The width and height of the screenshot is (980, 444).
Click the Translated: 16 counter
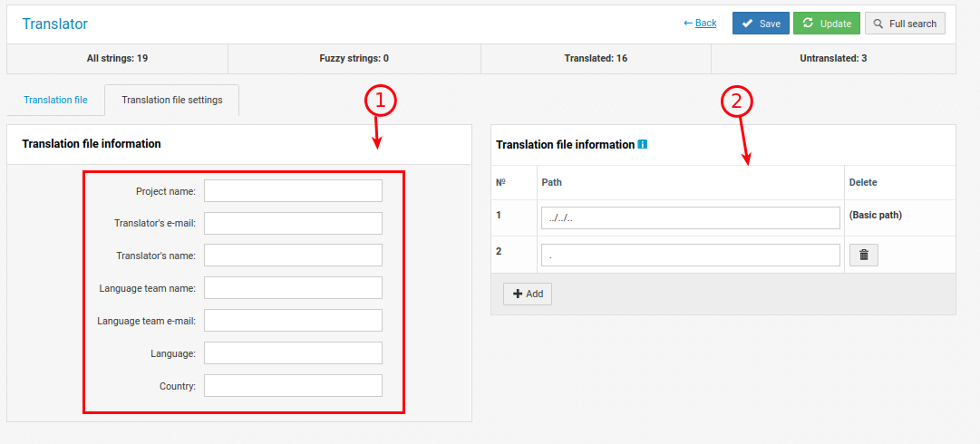pos(596,59)
